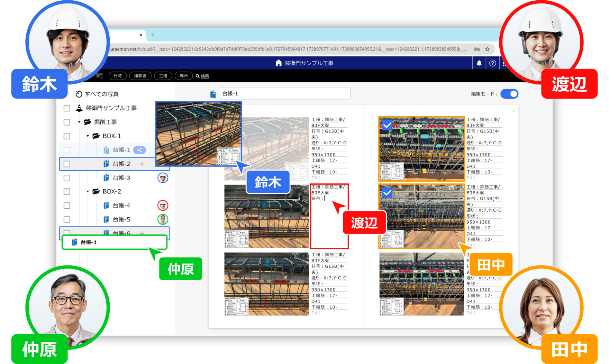This screenshot has height=364, width=609.
Task: Click the red-outlined caption box being edited
Action: point(329,216)
